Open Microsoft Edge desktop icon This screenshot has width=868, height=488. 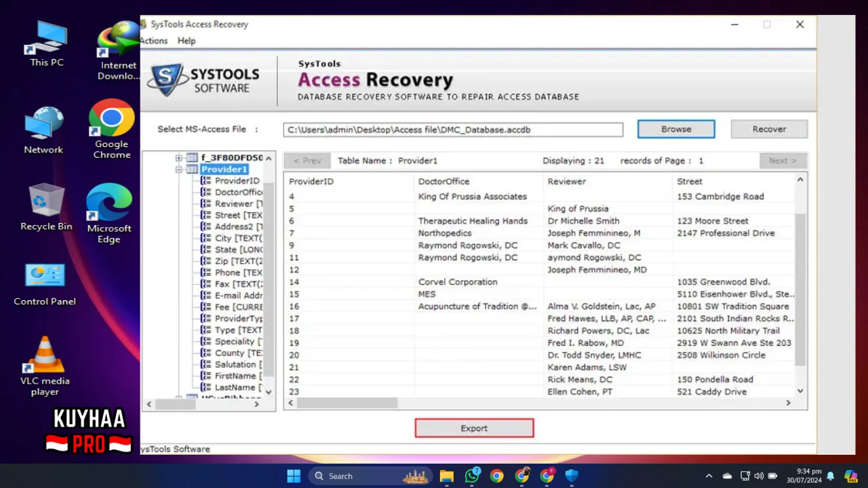[109, 213]
